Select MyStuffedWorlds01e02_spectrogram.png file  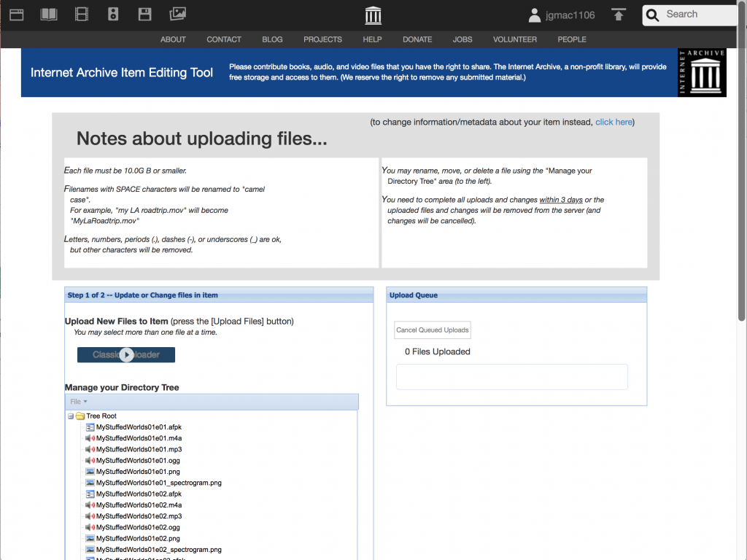pyautogui.click(x=154, y=550)
